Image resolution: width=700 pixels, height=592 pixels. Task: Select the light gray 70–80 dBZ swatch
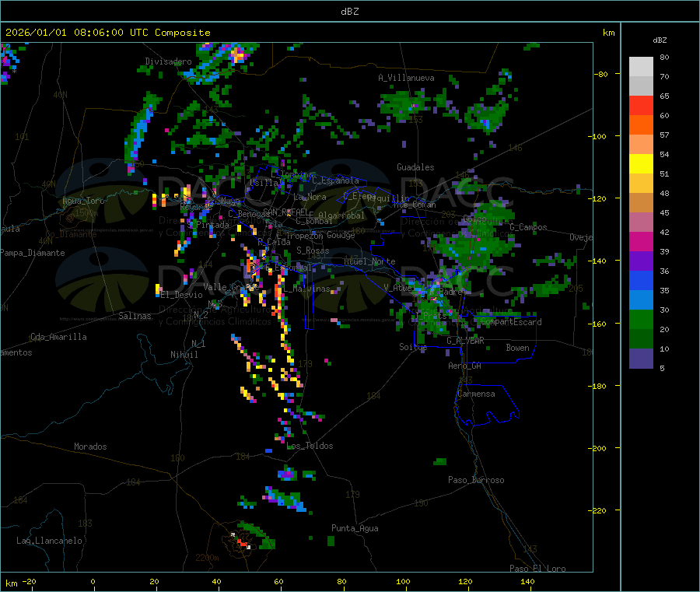(641, 66)
